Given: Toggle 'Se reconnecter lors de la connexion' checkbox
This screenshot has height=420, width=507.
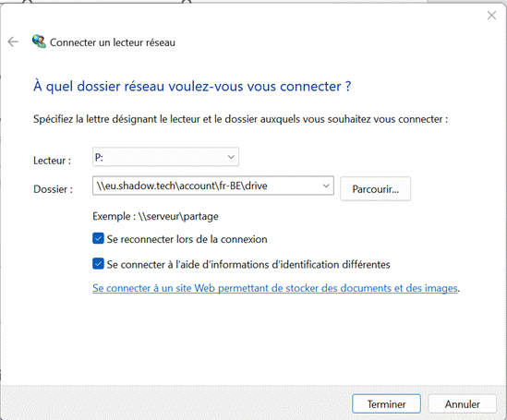Looking at the screenshot, I should point(98,238).
